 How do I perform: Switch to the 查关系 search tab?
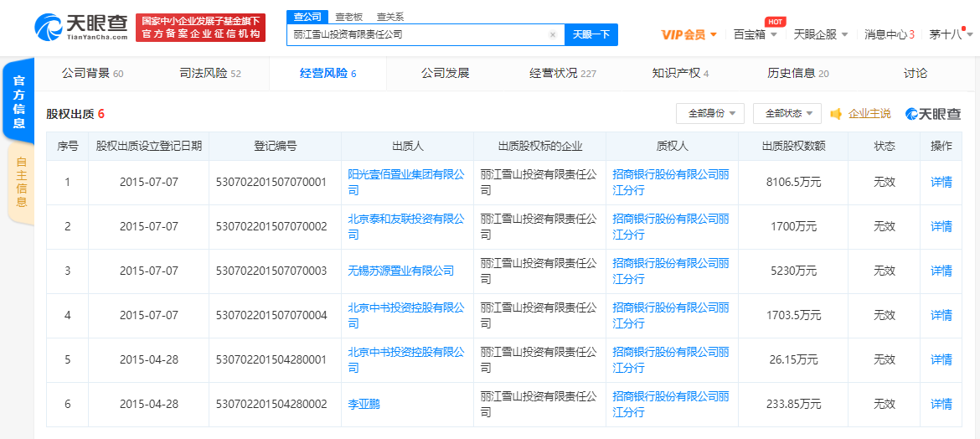390,17
